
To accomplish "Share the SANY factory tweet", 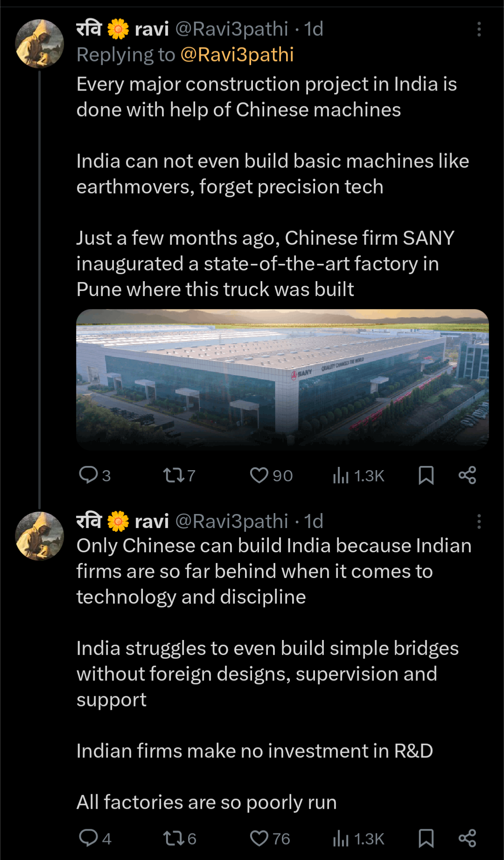I will click(x=467, y=475).
